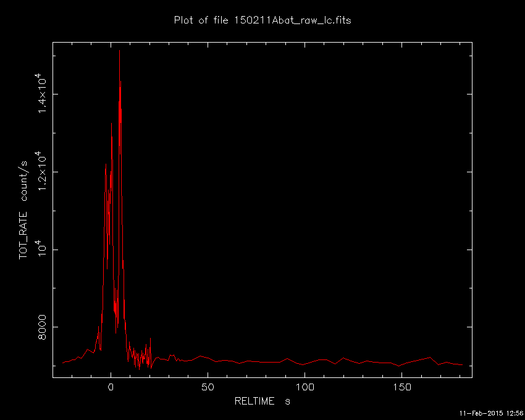Click the x-axis tick label 50
Viewport: 525px width, 420px height.
[208, 387]
